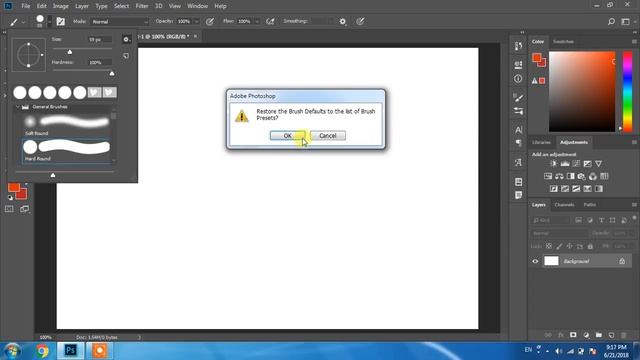
Task: Open the Brush tool preset picker arrow
Action: [x=23, y=22]
